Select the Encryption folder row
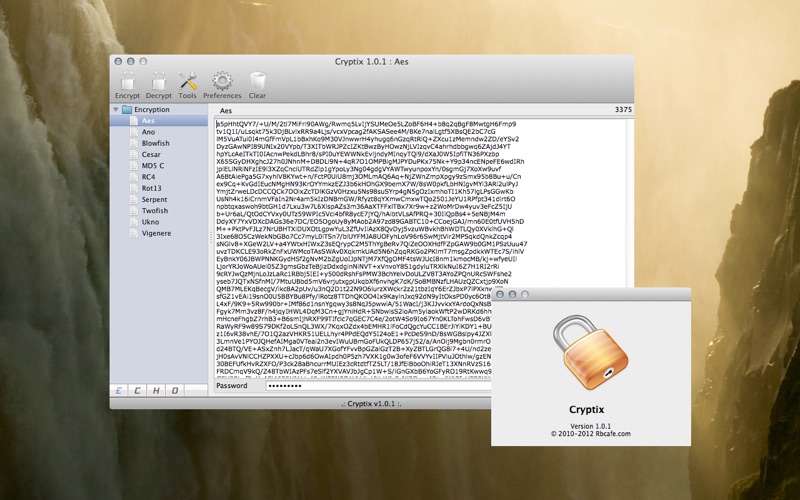This screenshot has width=800, height=500. click(x=159, y=109)
